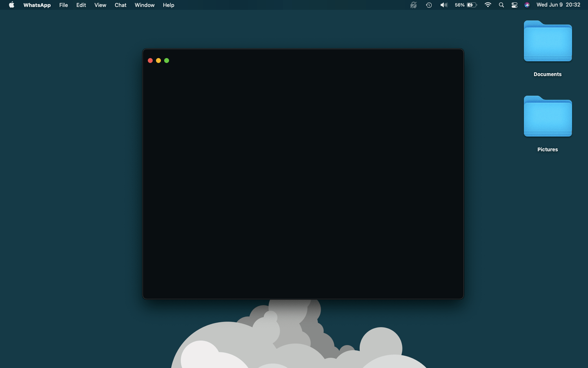Check the battery status at 56%
The image size is (588, 368).
[x=465, y=5]
